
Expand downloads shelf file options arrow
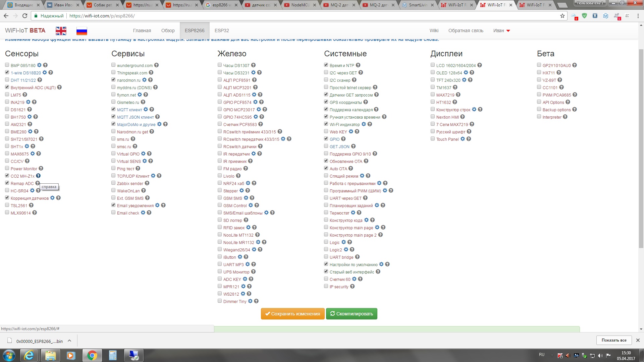pyautogui.click(x=69, y=341)
